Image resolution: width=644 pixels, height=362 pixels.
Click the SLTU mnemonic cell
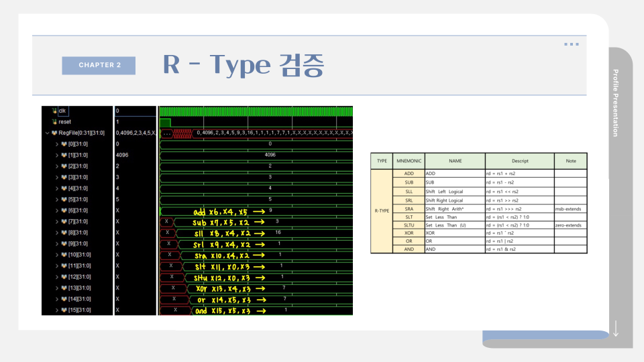tap(409, 225)
